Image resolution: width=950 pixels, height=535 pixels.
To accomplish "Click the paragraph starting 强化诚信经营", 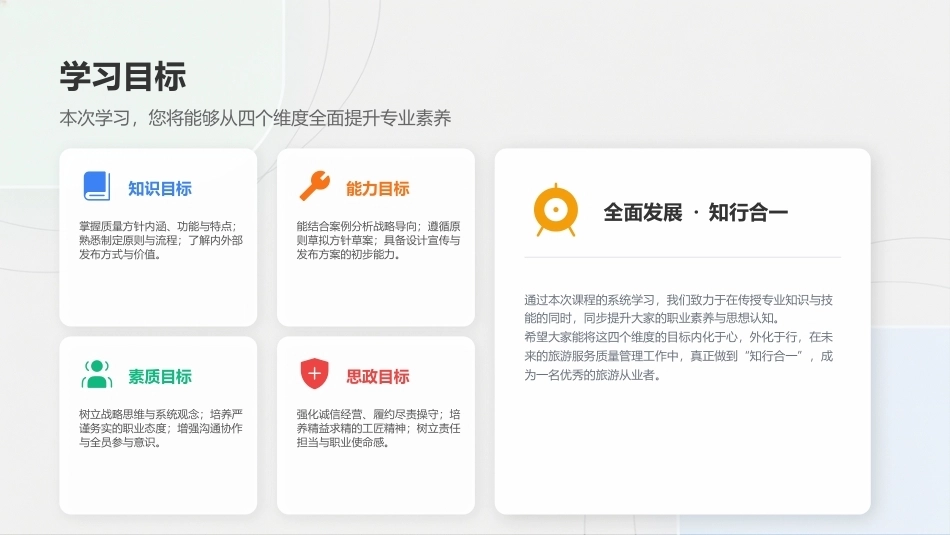I will 378,428.
